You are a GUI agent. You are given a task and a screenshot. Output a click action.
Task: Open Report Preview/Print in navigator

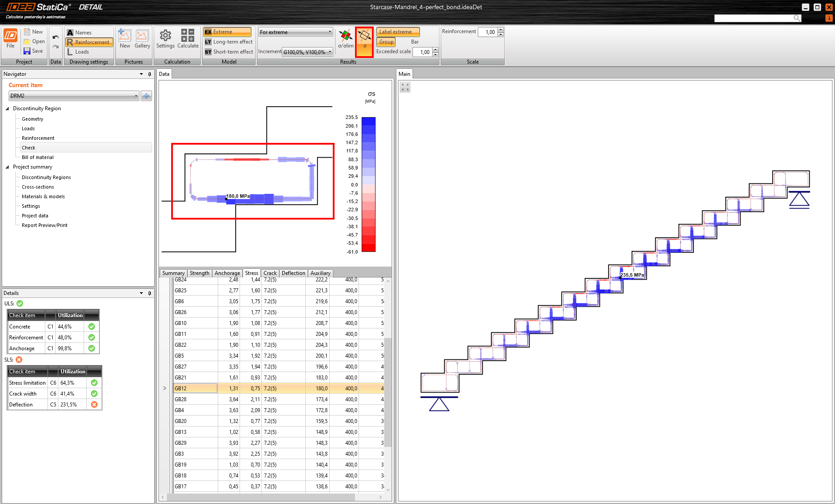pos(44,225)
